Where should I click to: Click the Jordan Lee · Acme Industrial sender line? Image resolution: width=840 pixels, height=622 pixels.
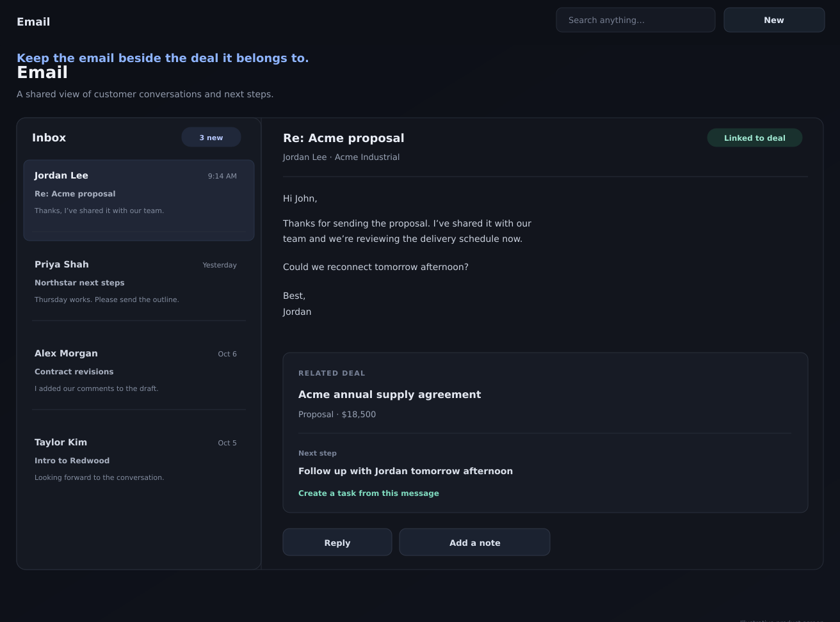coord(341,157)
